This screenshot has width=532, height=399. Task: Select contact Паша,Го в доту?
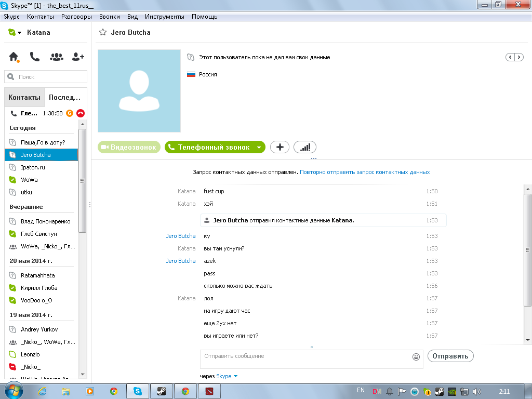pyautogui.click(x=42, y=142)
